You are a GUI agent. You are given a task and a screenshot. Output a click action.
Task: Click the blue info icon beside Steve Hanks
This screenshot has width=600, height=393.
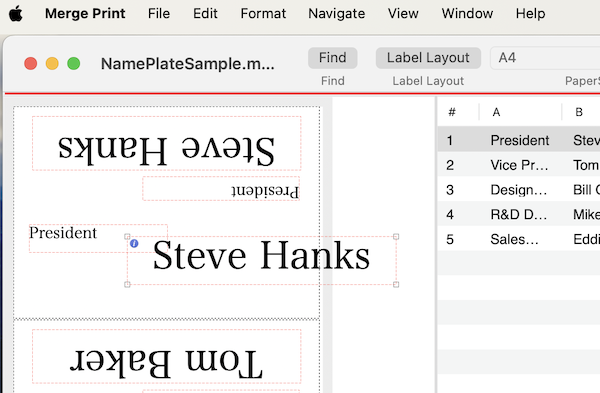[134, 243]
